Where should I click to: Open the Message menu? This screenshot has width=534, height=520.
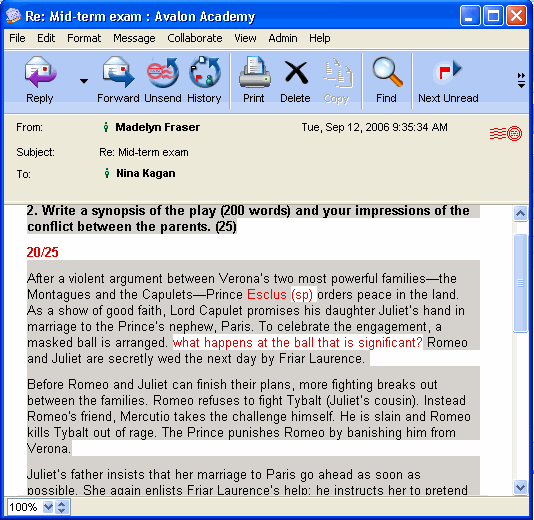134,38
